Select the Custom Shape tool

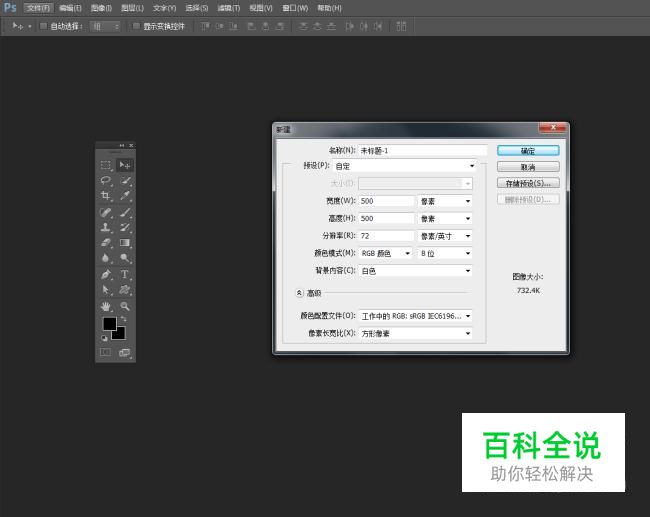(x=125, y=289)
